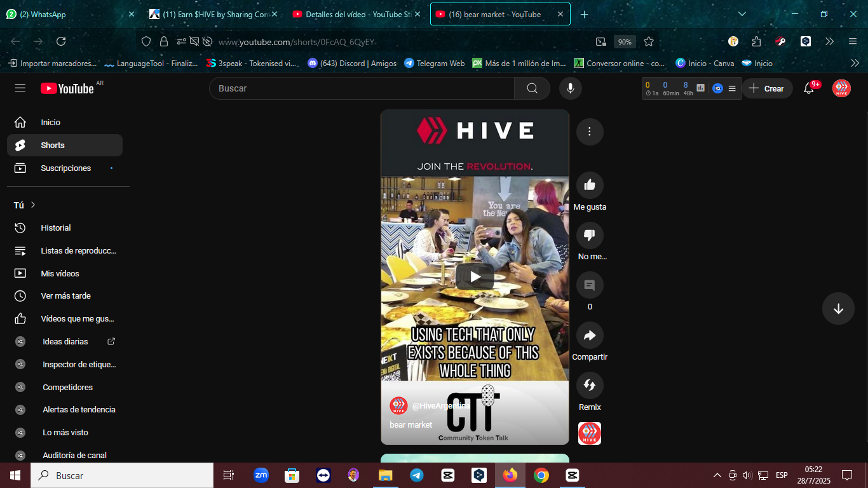Open Lo más visto
868x488 pixels.
[65, 432]
